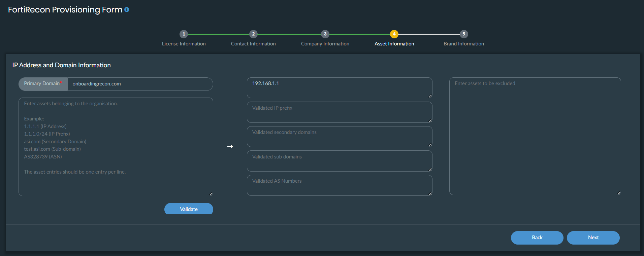Image resolution: width=644 pixels, height=256 pixels.
Task: Grab the resize handle of the excluded assets textarea
Action: tap(619, 193)
